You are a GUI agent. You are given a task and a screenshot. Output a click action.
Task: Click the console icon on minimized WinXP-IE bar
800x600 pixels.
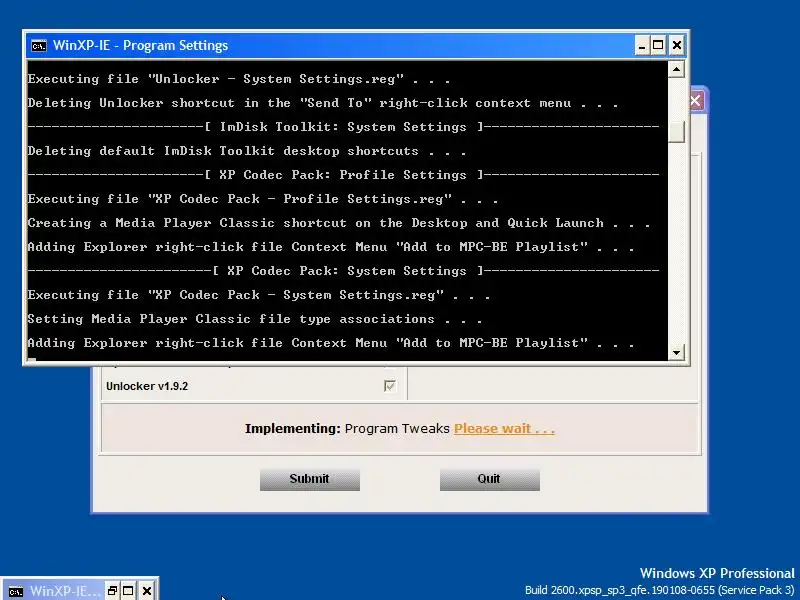15,591
